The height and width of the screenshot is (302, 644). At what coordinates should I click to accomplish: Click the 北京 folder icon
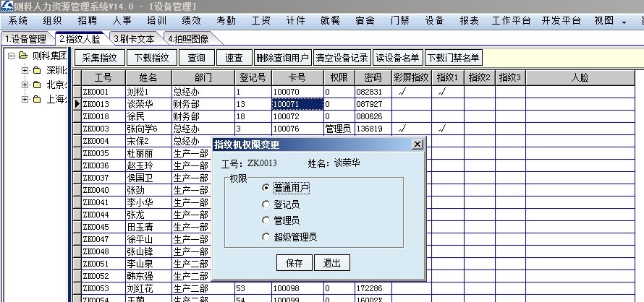click(37, 85)
